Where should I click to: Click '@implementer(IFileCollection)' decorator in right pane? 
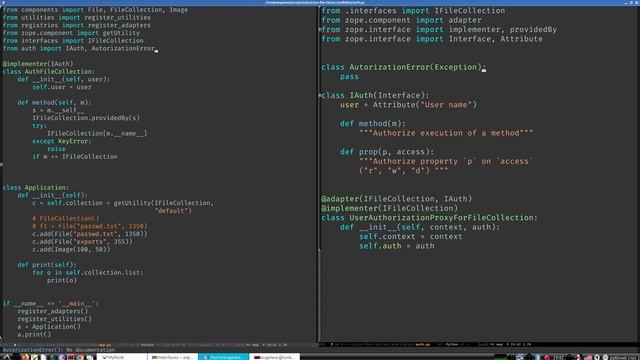pos(389,209)
